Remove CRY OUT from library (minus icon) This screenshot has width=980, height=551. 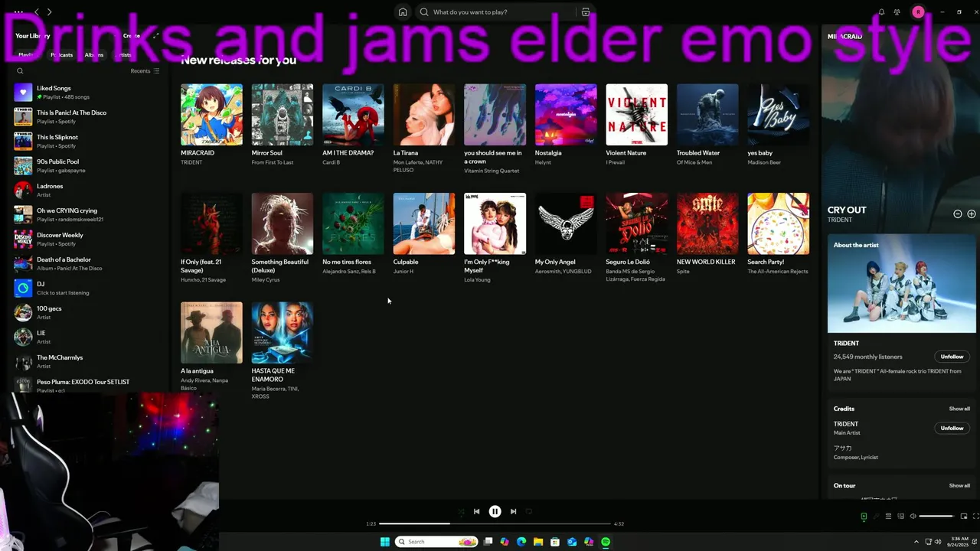click(x=957, y=214)
